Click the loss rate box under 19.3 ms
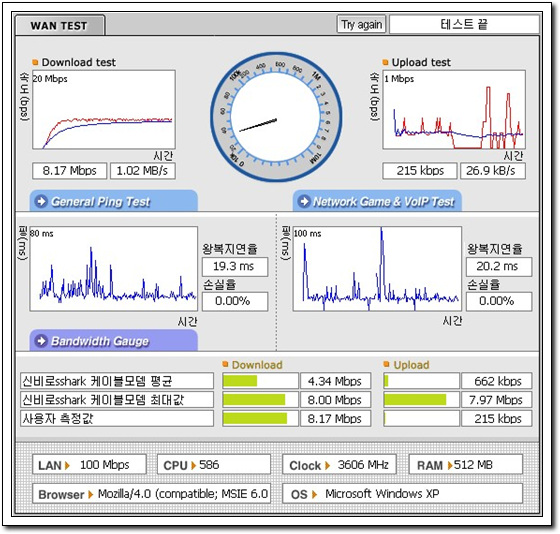This screenshot has height=534, width=560. 235,301
